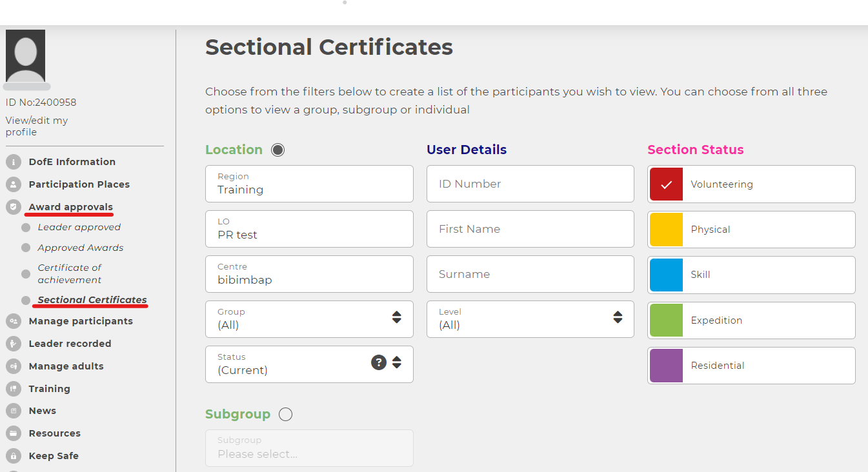The height and width of the screenshot is (472, 868).
Task: Open Leader recorded via its icon
Action: pos(14,343)
